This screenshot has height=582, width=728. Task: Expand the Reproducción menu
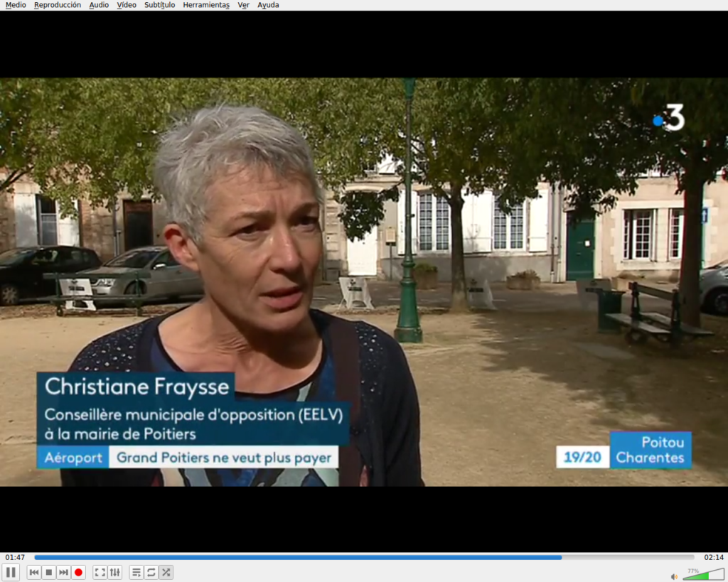pos(58,5)
